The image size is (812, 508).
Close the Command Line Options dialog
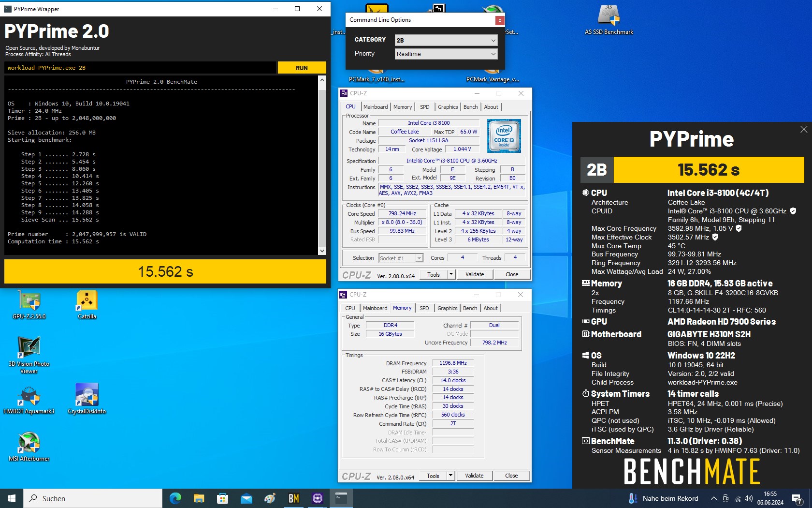pyautogui.click(x=500, y=20)
